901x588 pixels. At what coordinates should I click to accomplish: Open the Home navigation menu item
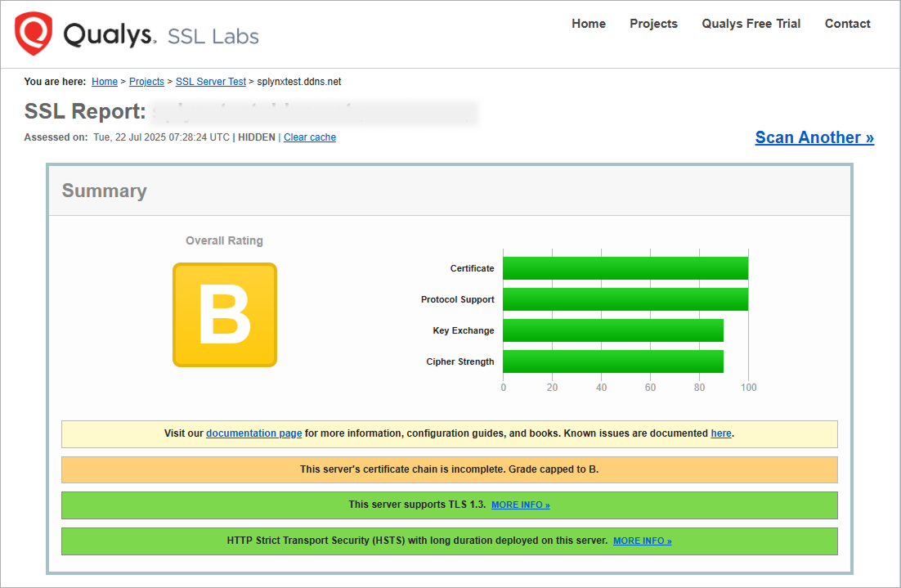click(589, 24)
